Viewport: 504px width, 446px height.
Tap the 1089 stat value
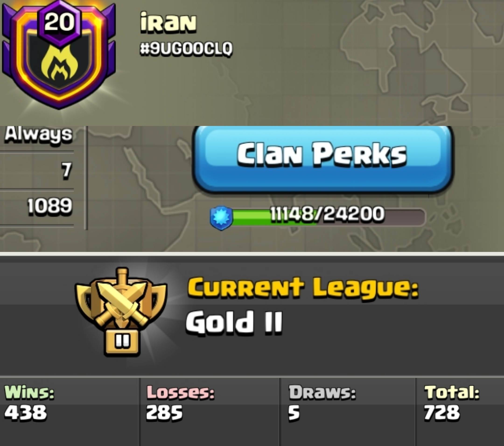pos(49,206)
